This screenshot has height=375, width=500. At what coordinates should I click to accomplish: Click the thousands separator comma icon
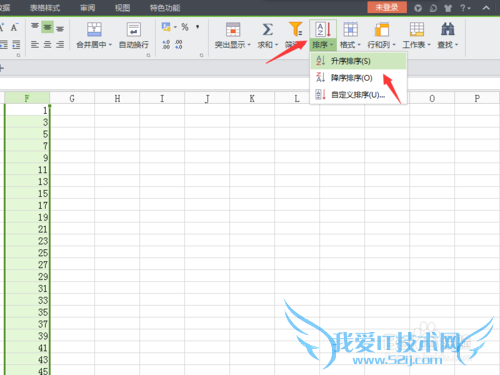point(198,27)
